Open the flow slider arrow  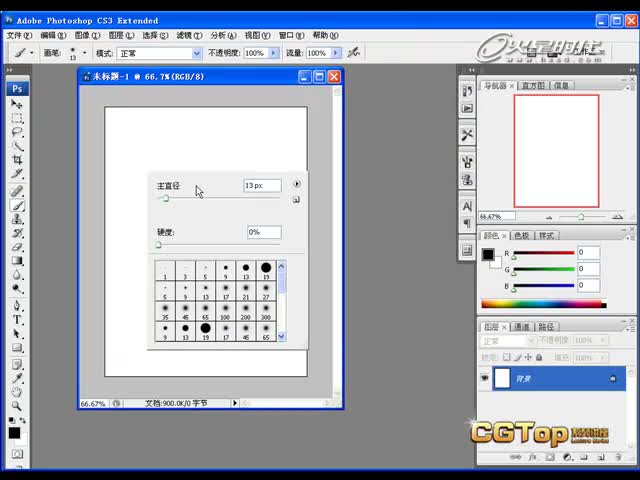pyautogui.click(x=336, y=53)
